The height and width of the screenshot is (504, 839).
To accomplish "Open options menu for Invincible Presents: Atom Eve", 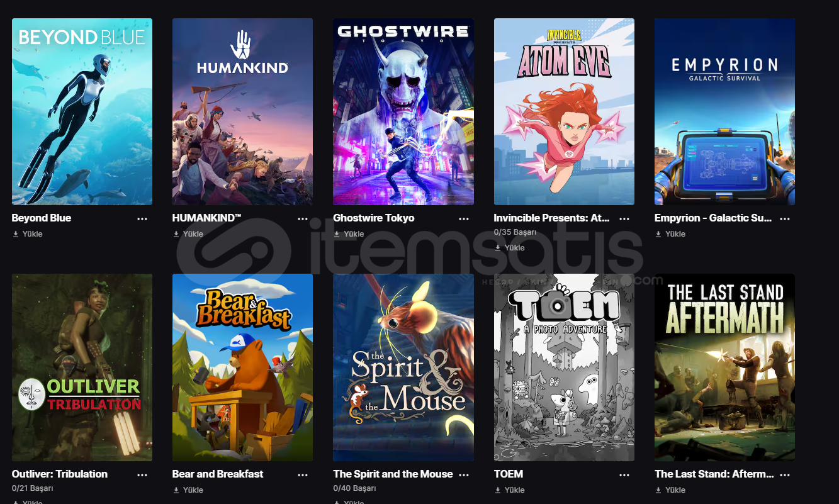I will point(624,219).
